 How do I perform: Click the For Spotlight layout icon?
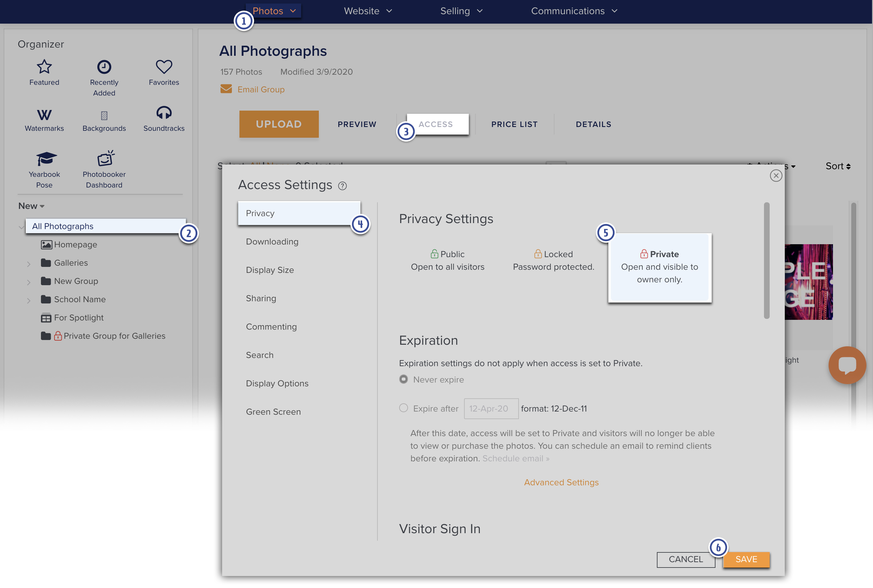click(x=46, y=318)
